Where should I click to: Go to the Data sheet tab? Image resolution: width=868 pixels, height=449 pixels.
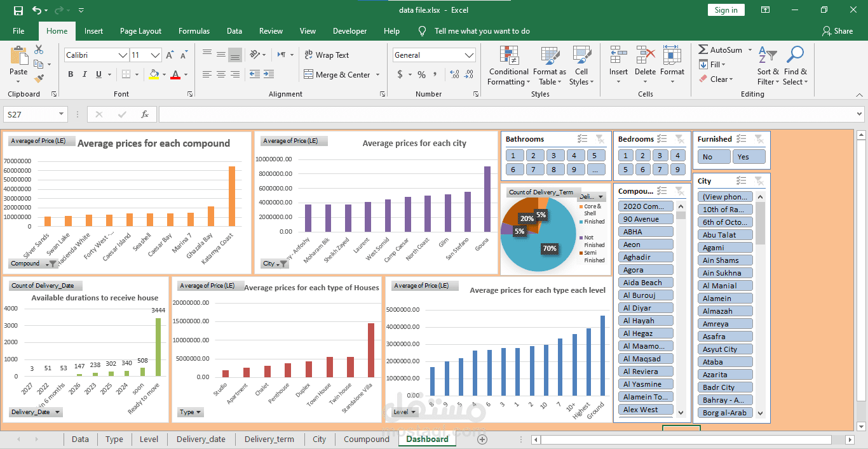80,439
